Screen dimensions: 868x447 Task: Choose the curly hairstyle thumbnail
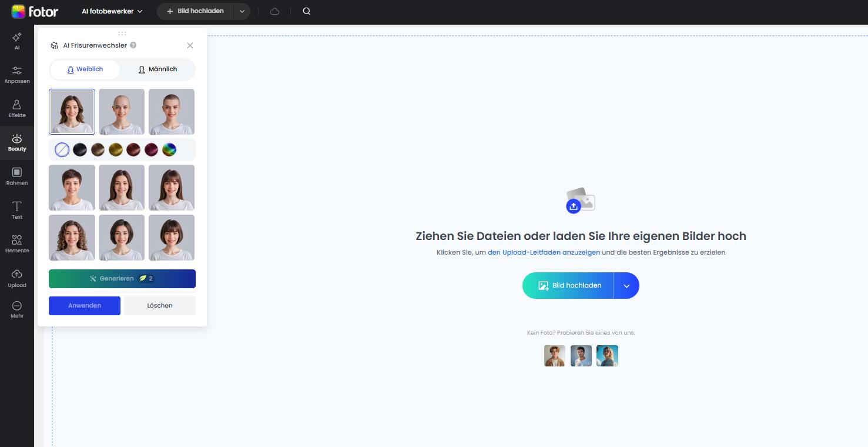(72, 238)
